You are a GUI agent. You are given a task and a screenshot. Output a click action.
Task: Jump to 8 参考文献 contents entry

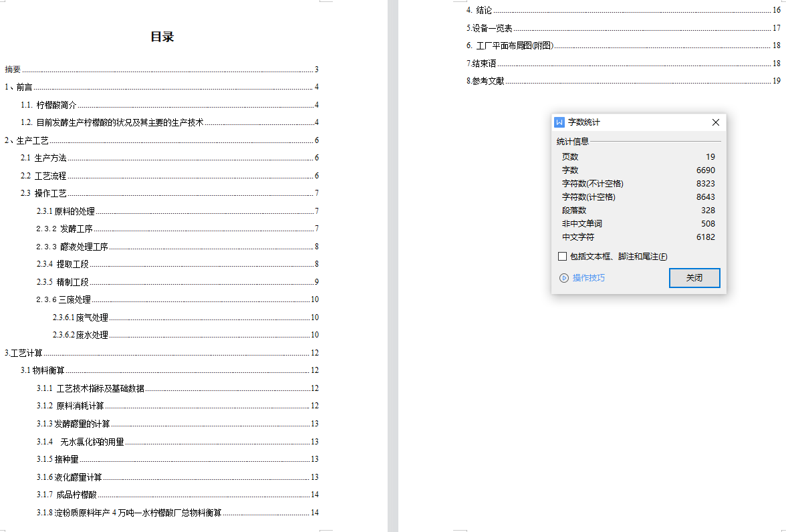pyautogui.click(x=485, y=81)
